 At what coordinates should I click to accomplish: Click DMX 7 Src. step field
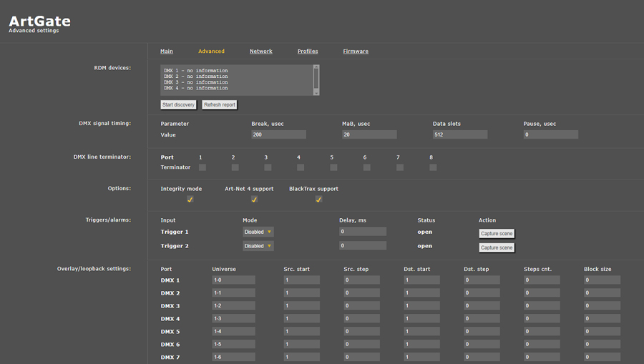(x=362, y=357)
